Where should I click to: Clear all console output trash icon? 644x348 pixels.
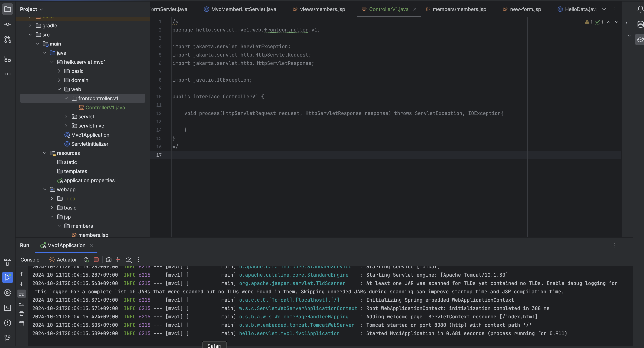(x=22, y=324)
